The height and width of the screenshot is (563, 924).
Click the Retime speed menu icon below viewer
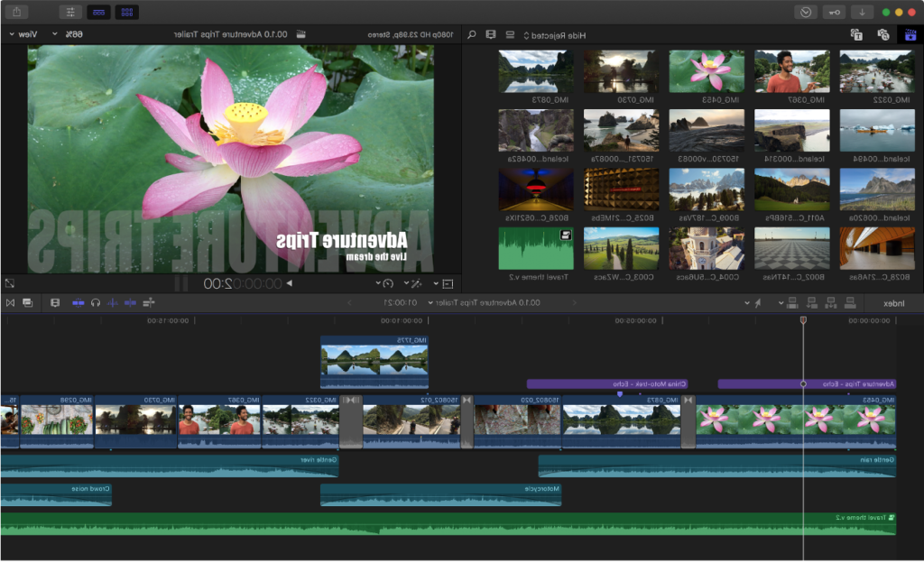click(388, 283)
